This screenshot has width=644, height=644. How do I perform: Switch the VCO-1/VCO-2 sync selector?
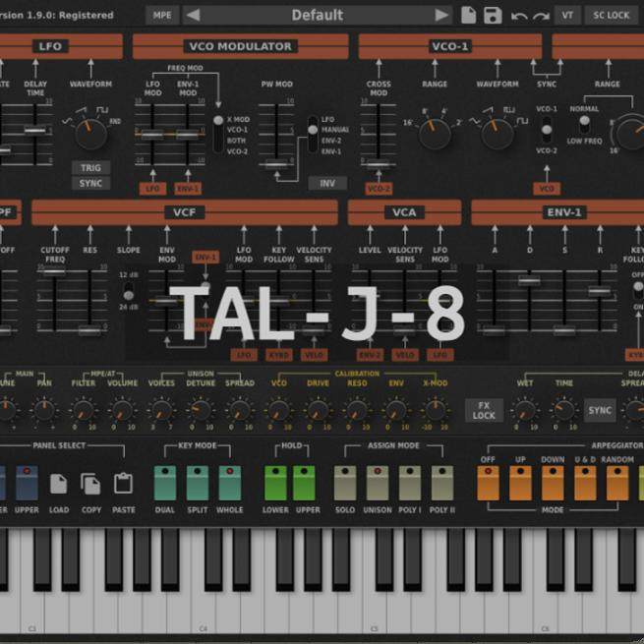[547, 130]
